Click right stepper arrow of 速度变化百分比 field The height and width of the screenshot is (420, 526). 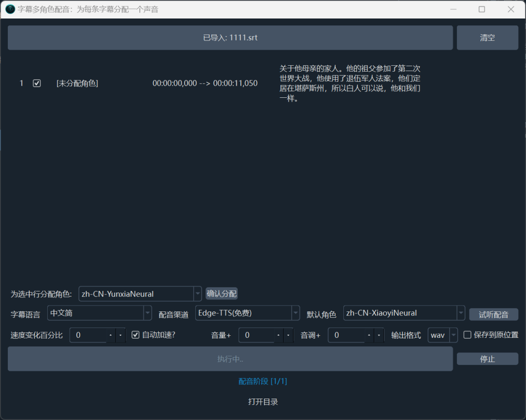(x=121, y=335)
